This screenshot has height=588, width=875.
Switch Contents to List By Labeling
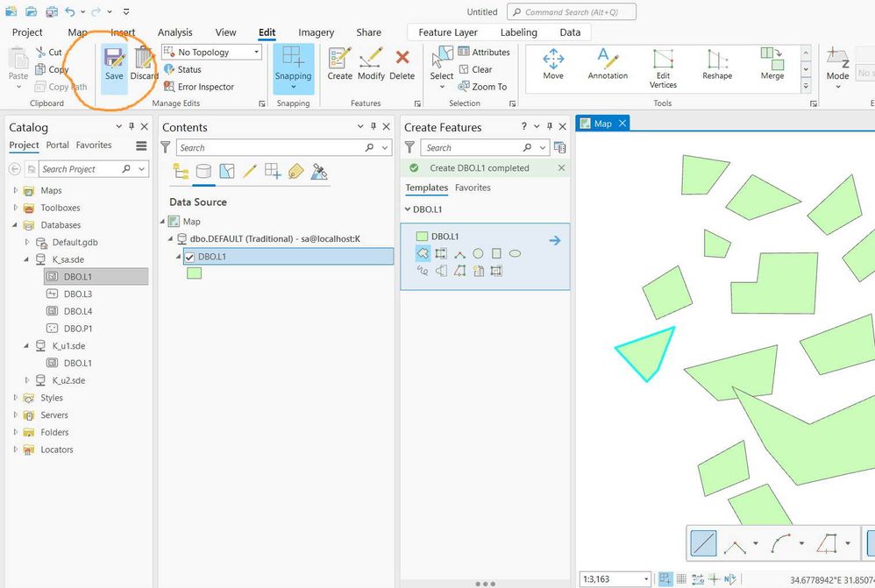[295, 171]
